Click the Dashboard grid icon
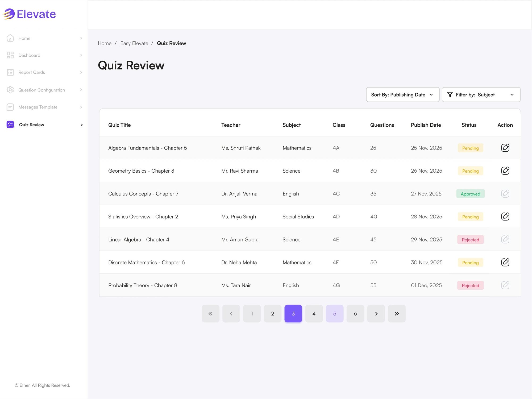Viewport: 532px width, 399px height. [10, 55]
